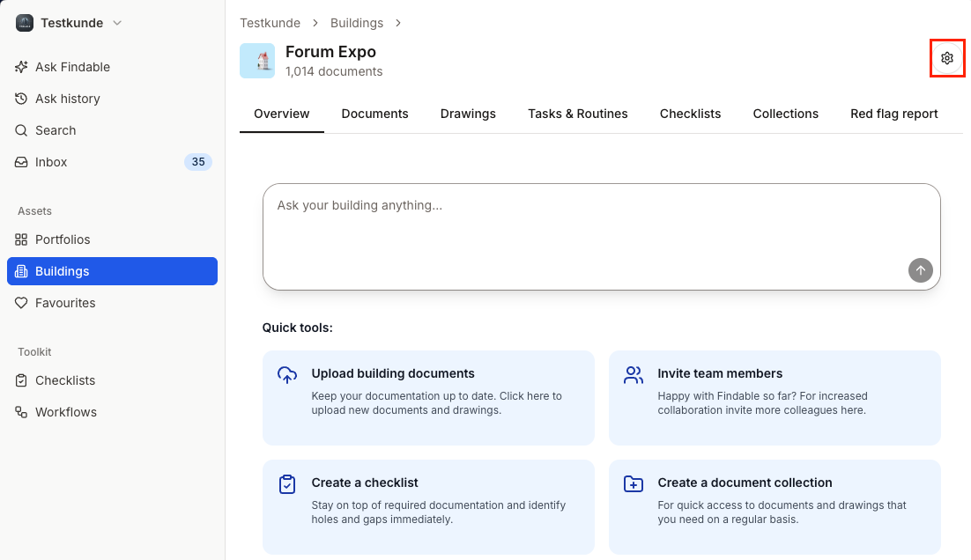
Task: Open the Buildings breadcrumb chevron
Action: point(398,23)
